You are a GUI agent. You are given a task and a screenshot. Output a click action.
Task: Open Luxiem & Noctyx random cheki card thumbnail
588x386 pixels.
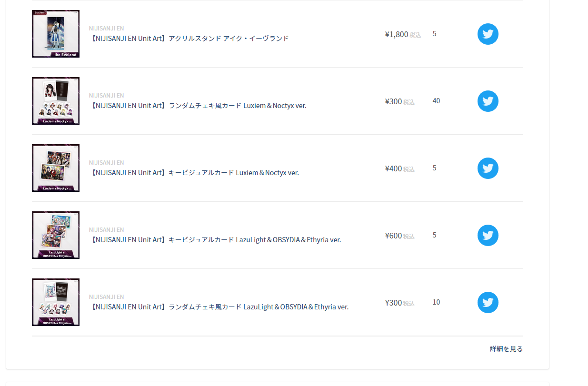[56, 101]
